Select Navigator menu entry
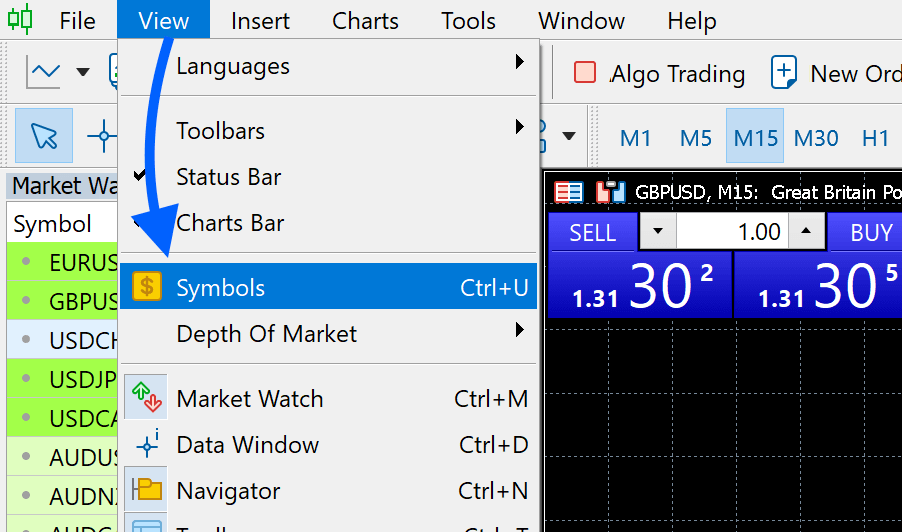902x532 pixels. (x=328, y=490)
